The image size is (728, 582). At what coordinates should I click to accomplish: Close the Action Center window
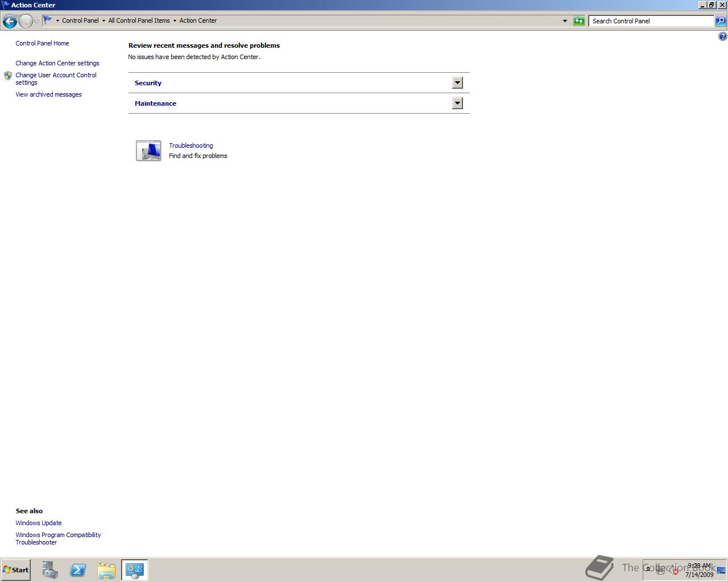coord(722,5)
